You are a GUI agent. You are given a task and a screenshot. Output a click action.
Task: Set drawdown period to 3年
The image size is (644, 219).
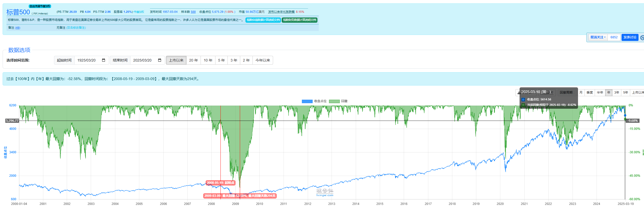click(617, 93)
